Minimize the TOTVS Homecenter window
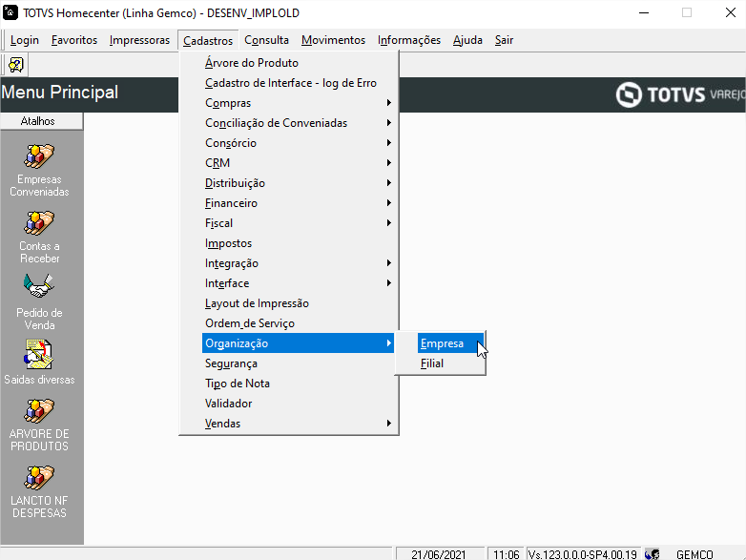The width and height of the screenshot is (746, 560). (644, 12)
